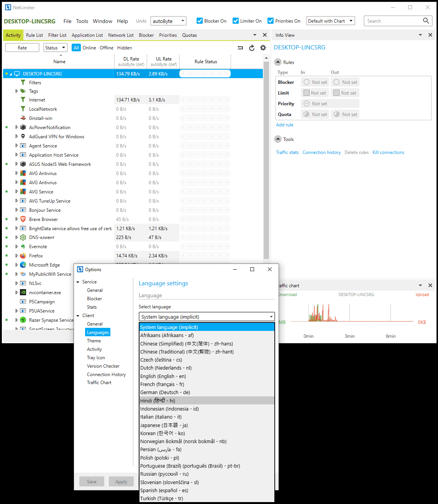
Task: Open the Status dropdown
Action: [x=55, y=48]
